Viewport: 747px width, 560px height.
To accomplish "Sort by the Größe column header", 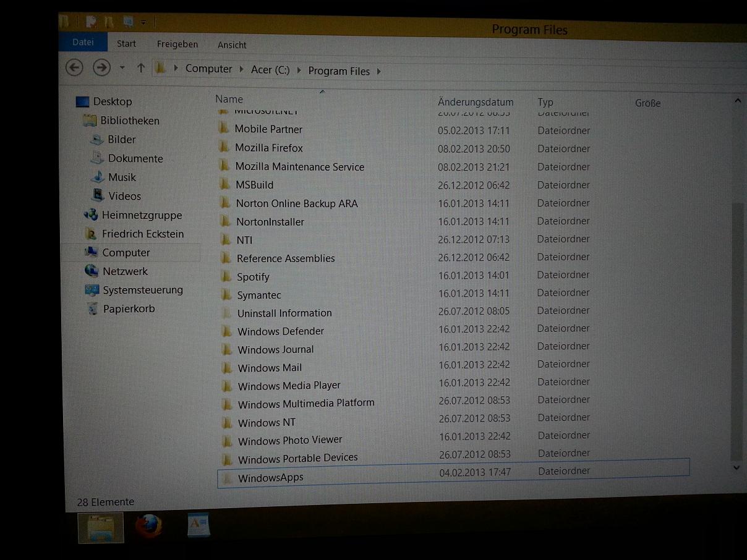I will tap(647, 103).
